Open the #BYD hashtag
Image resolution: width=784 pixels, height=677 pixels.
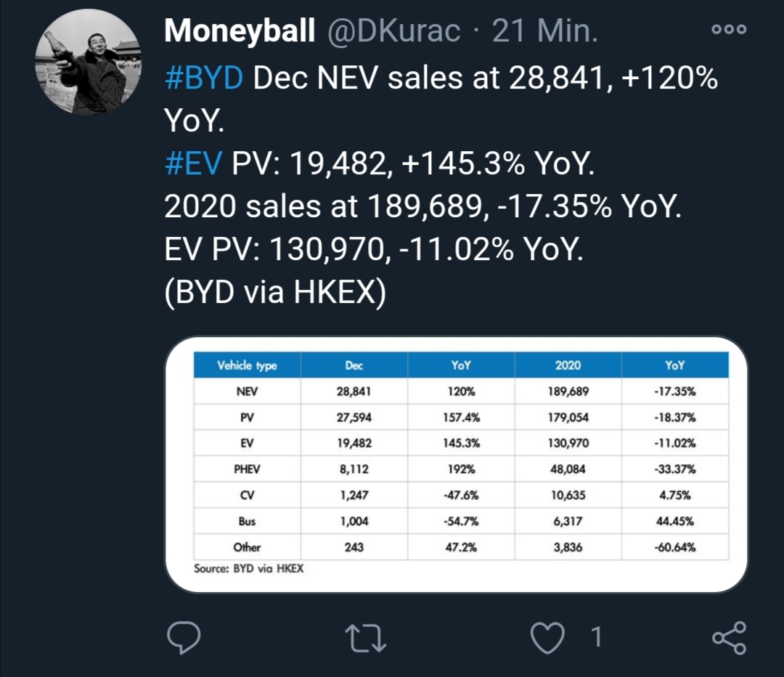pos(204,78)
